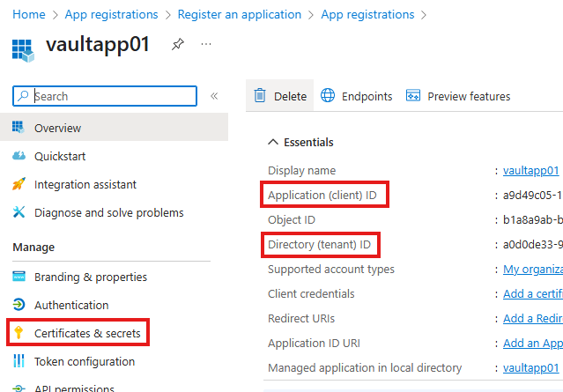Click the API permissions icon

coord(19,388)
